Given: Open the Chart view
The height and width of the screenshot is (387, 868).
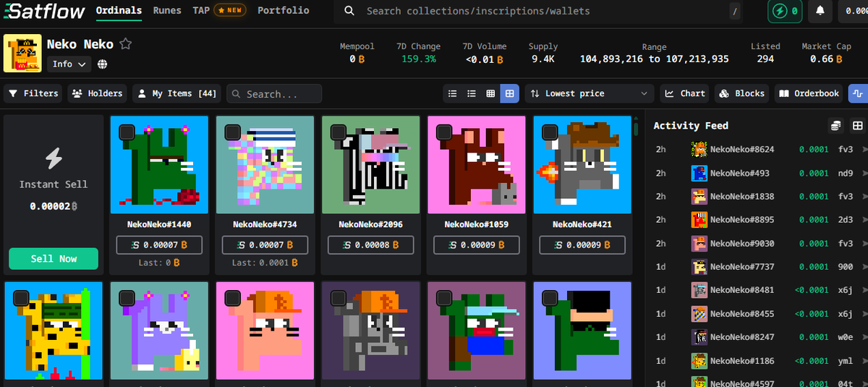Looking at the screenshot, I should point(685,93).
